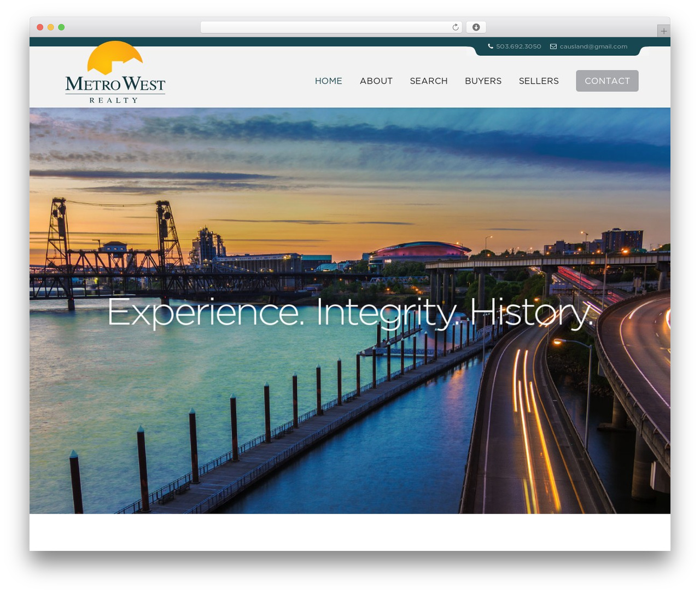Open a new tab with the plus icon

[663, 31]
